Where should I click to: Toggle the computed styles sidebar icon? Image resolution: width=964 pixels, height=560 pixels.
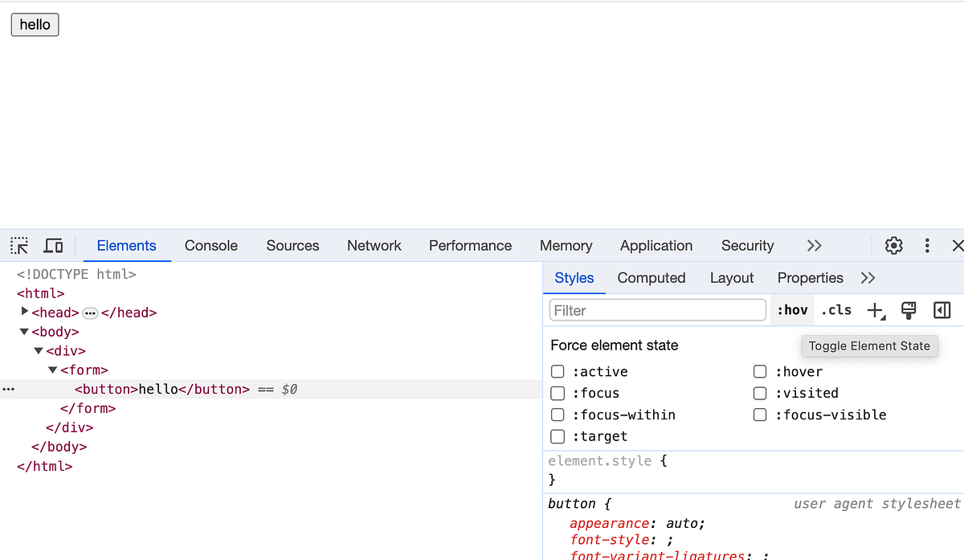[x=942, y=310]
